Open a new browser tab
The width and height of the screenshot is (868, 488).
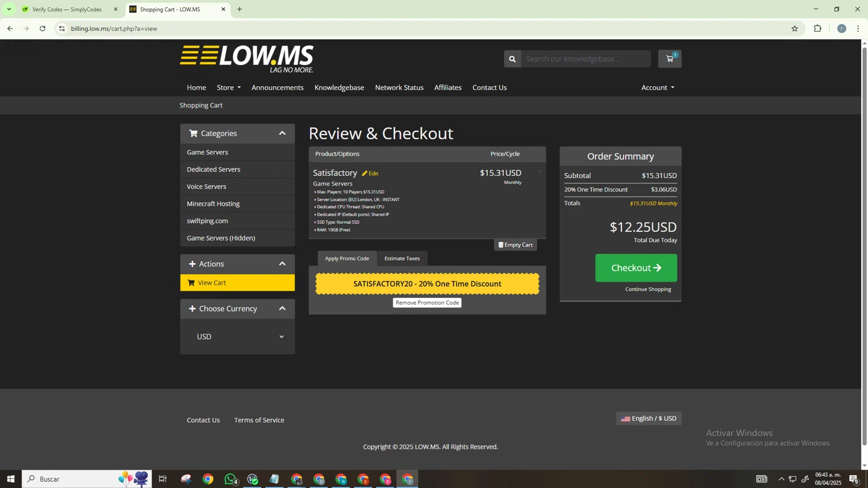click(240, 9)
